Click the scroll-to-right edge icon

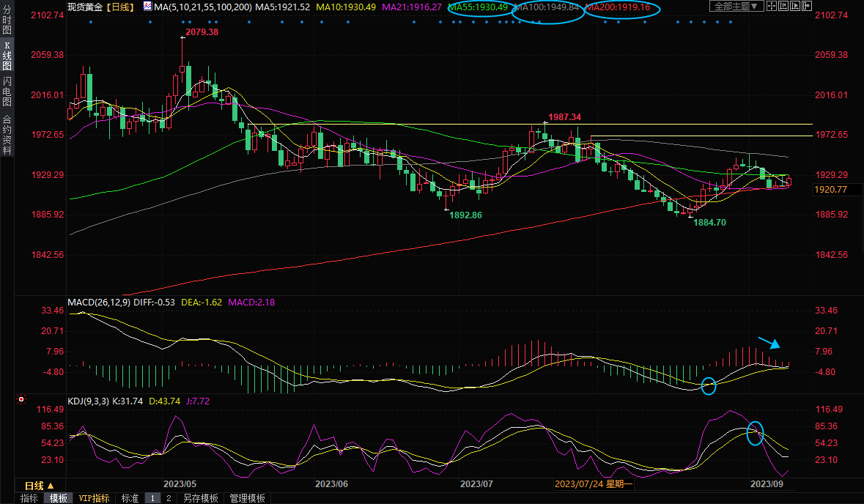click(806, 6)
